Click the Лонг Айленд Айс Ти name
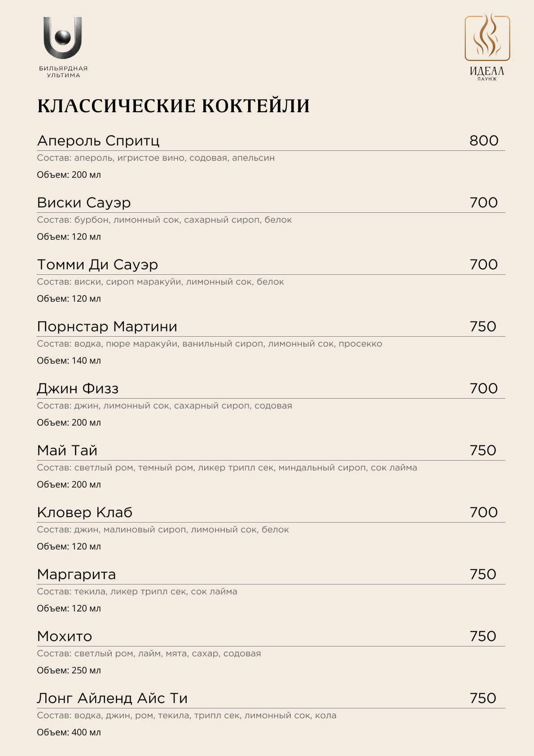Screen dimensions: 534x756 pos(113,698)
